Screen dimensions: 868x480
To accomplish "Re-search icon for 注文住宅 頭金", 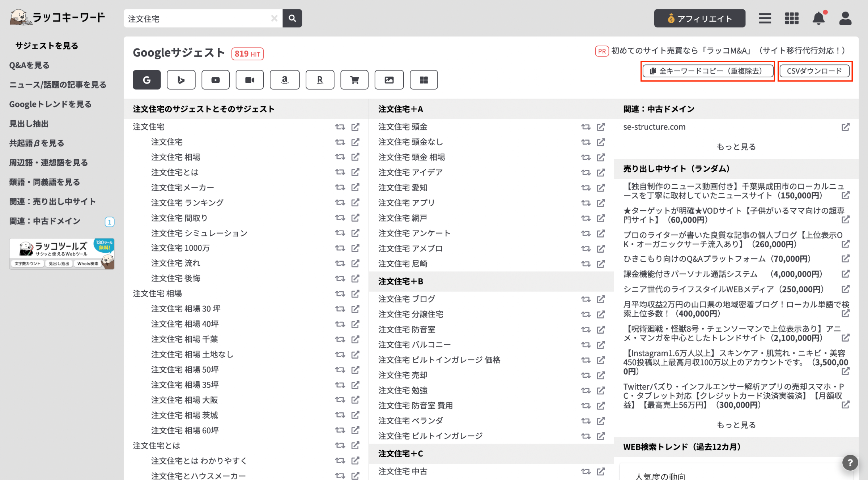I will click(x=586, y=127).
